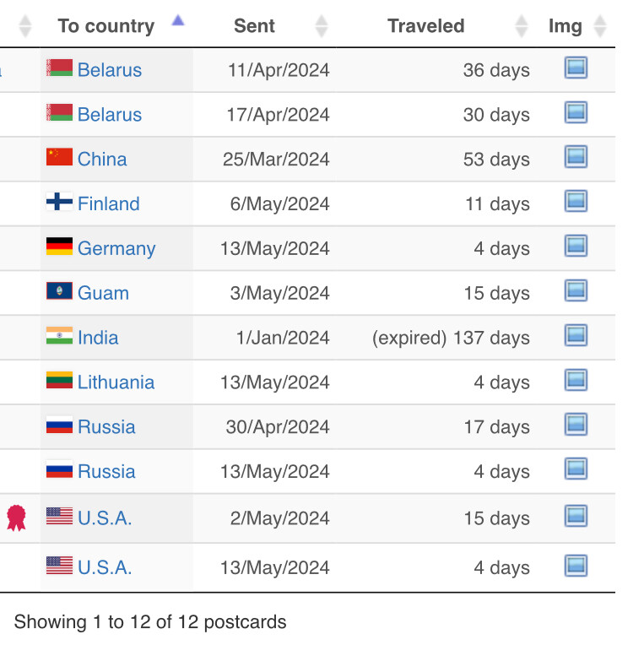The image size is (644, 645).
Task: Open image icon for expired India postcard
Action: click(576, 335)
